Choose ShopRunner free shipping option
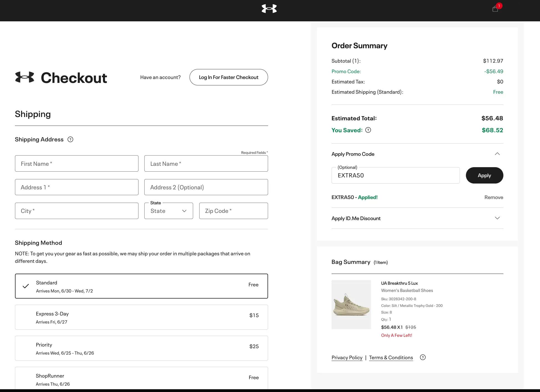The height and width of the screenshot is (392, 540). (141, 379)
